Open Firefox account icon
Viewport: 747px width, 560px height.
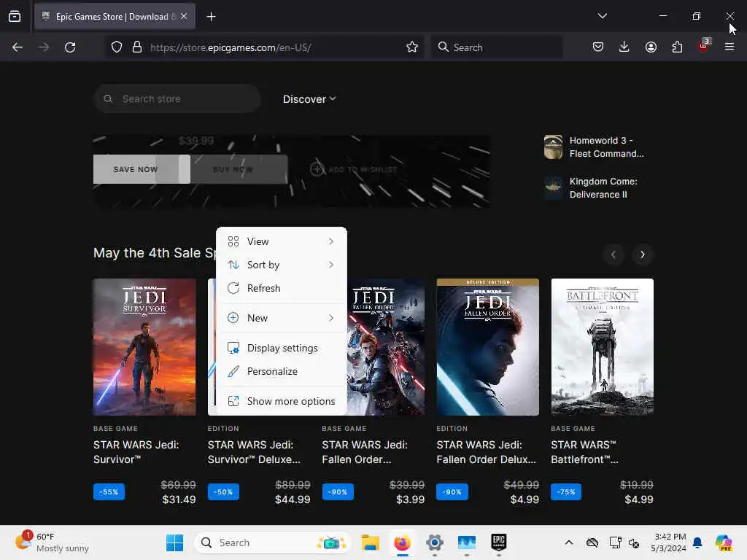pos(651,47)
